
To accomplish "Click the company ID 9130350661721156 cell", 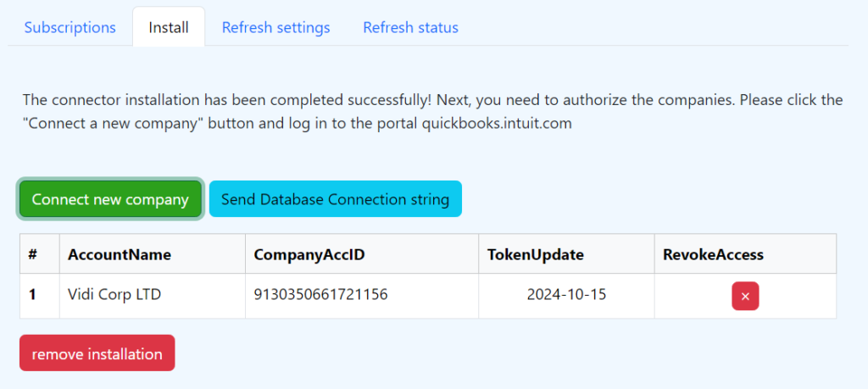I will tap(320, 295).
